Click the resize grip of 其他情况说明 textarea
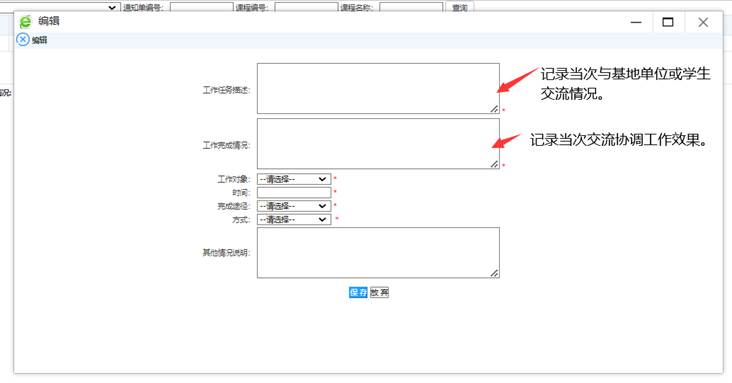Viewport: 732px width, 383px height. coord(494,273)
